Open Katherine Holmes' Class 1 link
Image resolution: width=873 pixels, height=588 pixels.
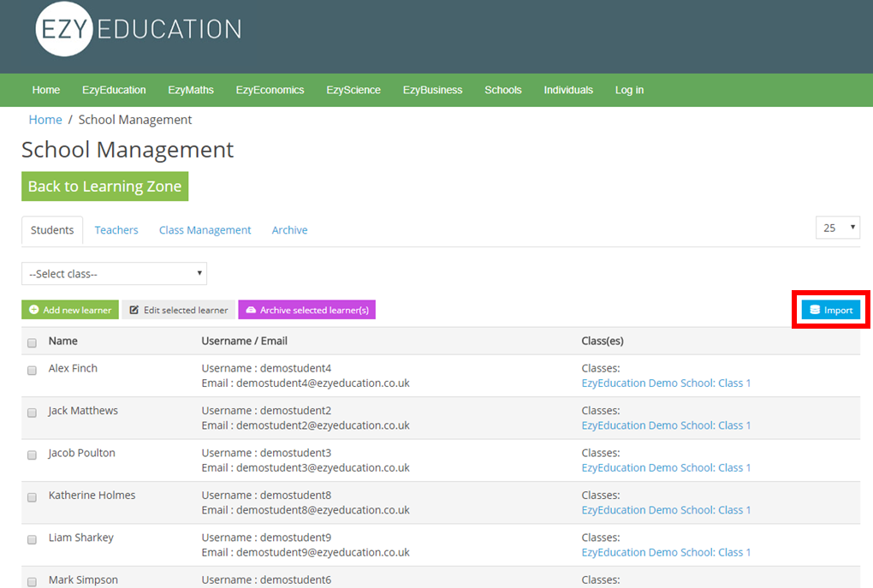click(666, 510)
